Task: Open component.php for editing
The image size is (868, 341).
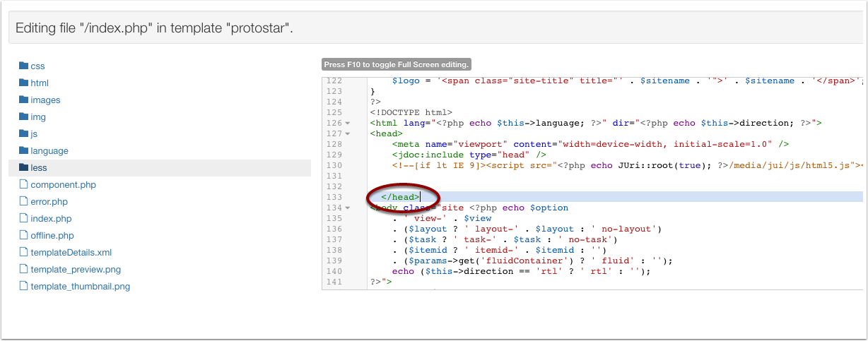Action: coord(63,185)
